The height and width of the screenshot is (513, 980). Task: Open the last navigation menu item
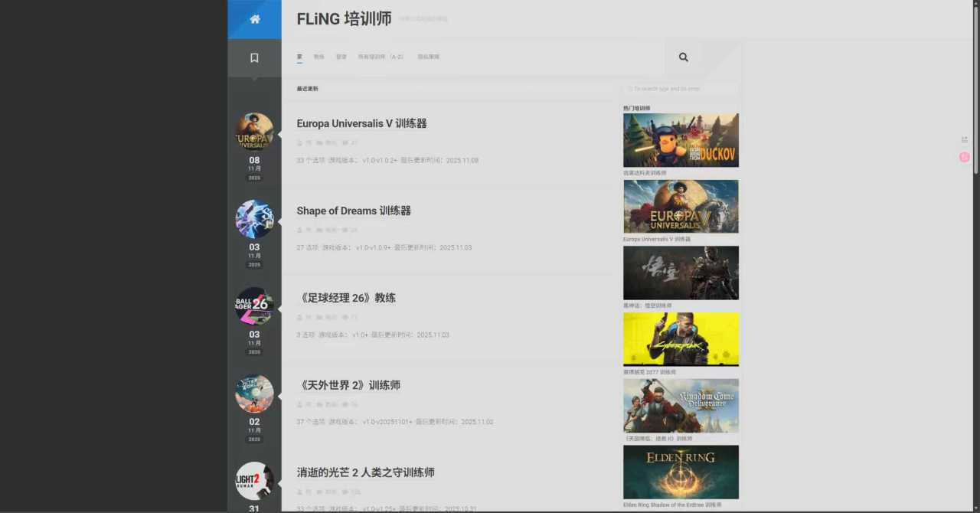tap(428, 57)
